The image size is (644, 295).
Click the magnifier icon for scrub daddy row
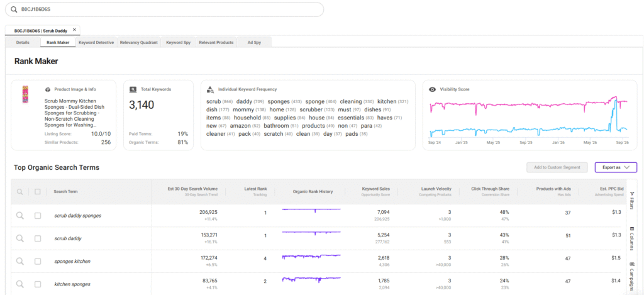coord(19,238)
